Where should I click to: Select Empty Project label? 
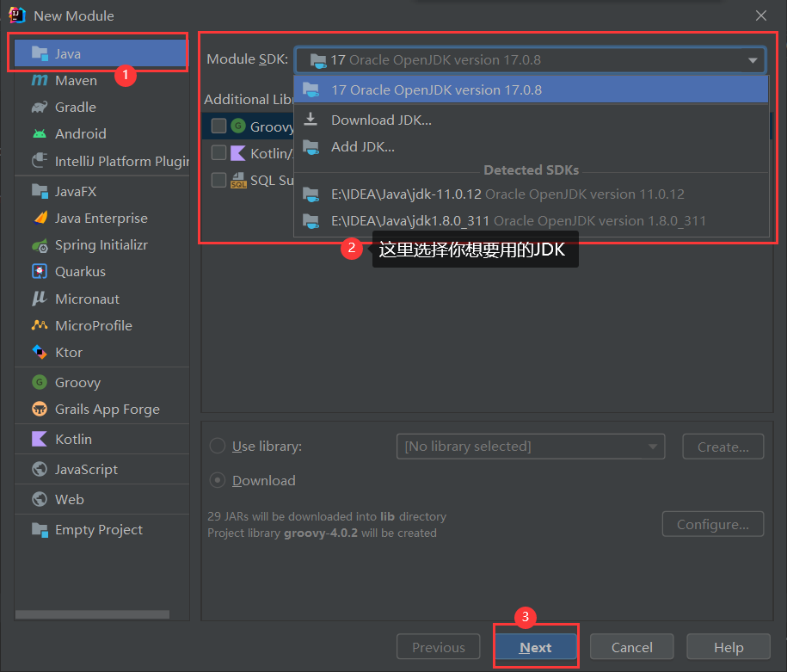pyautogui.click(x=99, y=530)
